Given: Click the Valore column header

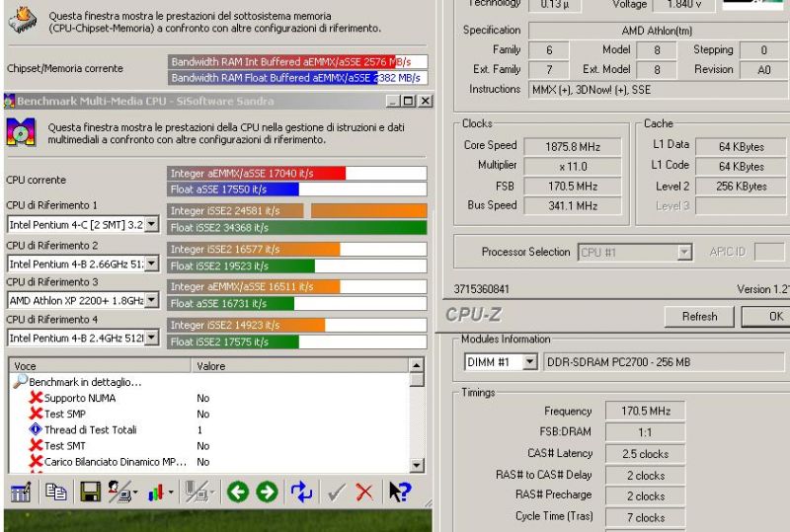Looking at the screenshot, I should [x=300, y=366].
